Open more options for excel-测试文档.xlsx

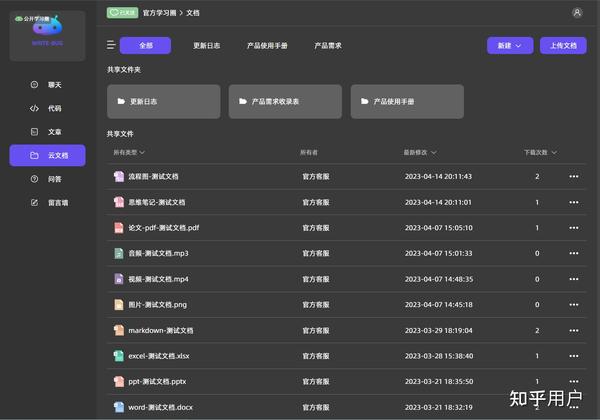click(574, 356)
